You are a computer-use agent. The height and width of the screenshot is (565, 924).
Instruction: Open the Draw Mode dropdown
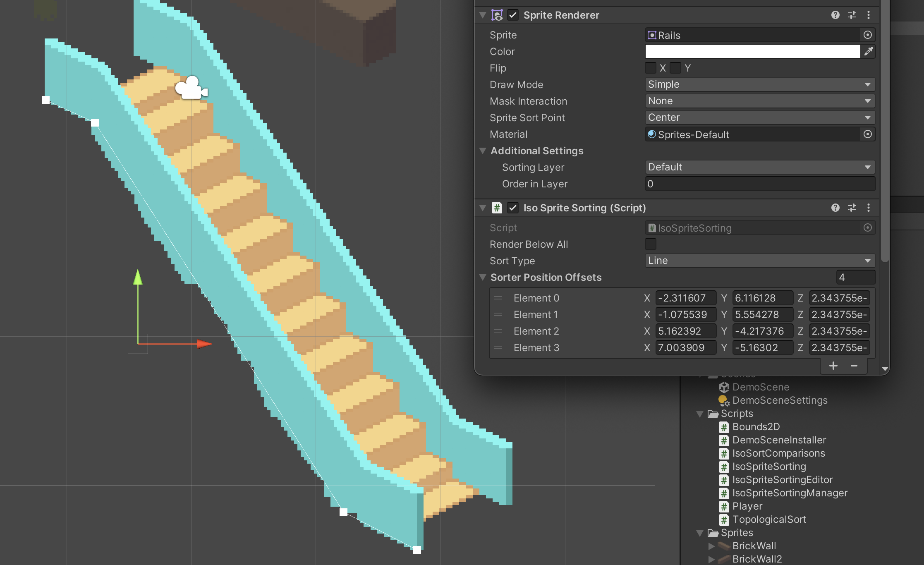point(760,84)
